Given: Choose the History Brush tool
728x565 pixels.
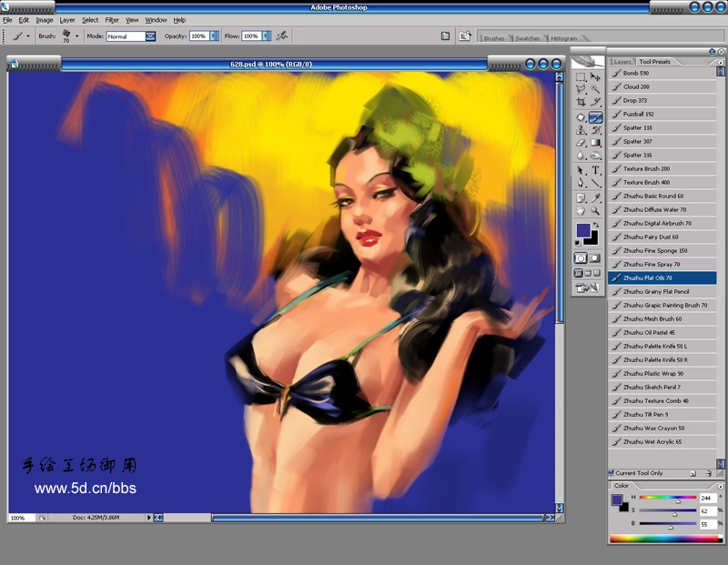Looking at the screenshot, I should pos(595,130).
